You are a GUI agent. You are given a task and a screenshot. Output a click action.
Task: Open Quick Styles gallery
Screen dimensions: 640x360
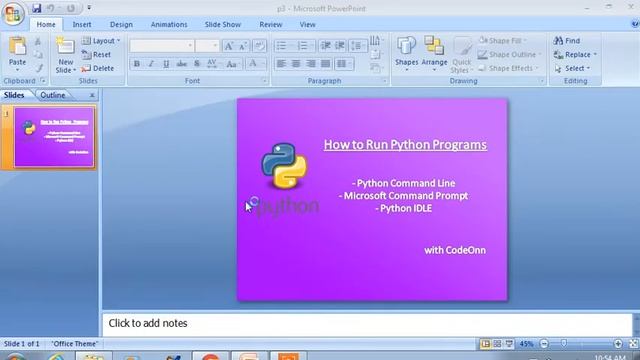point(462,56)
